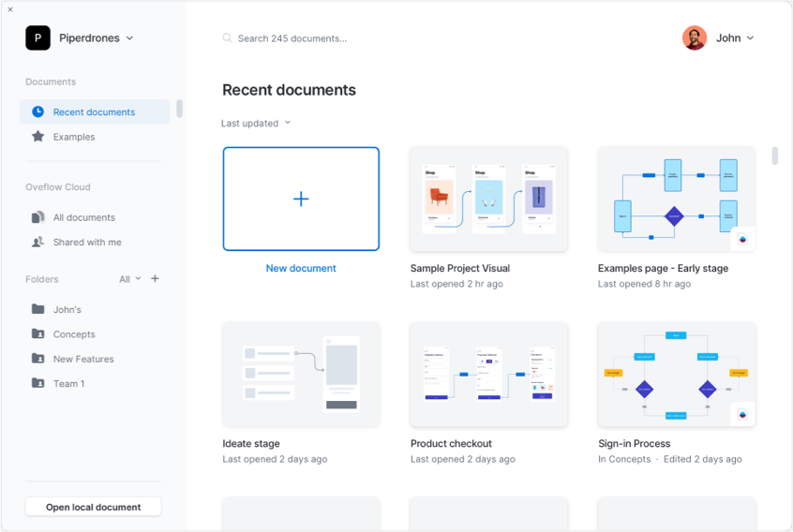Click the cloud badge on Sign-in Process thumbnail

(x=742, y=414)
